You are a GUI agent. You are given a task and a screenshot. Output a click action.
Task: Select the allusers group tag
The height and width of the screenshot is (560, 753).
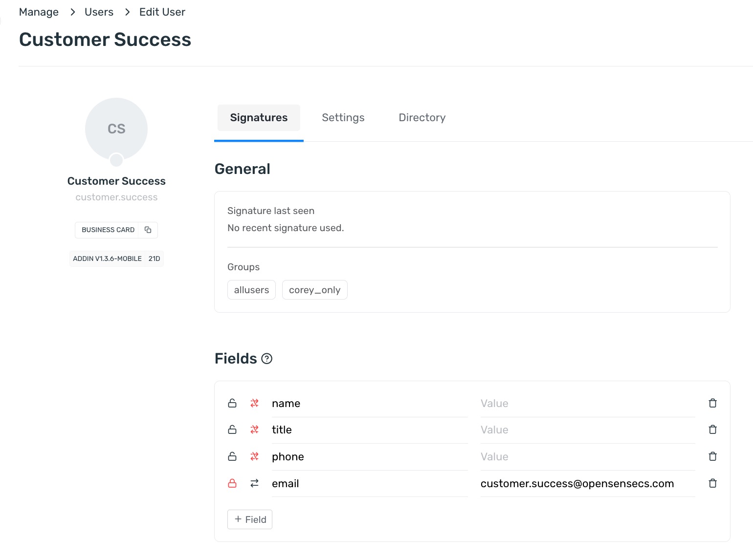click(x=251, y=290)
